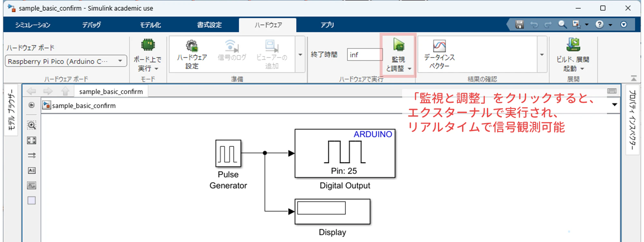Open the モデル ブラウザー side panel

click(11, 110)
